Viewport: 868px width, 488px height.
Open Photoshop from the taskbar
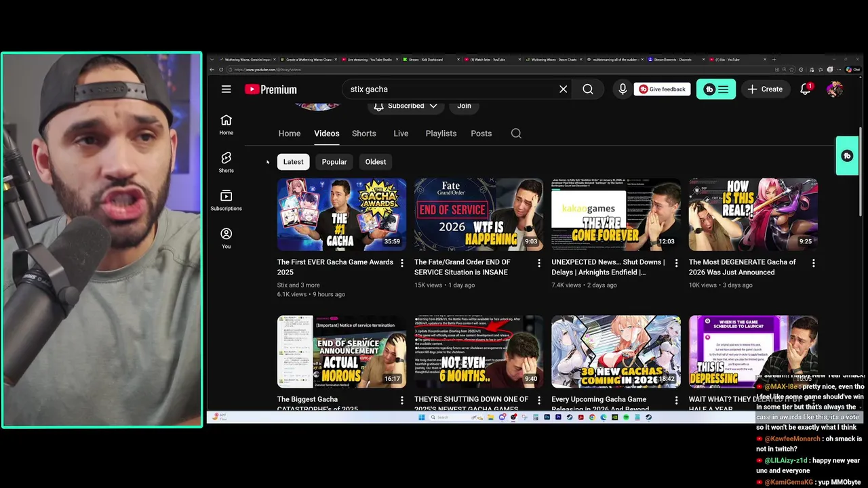(x=547, y=418)
